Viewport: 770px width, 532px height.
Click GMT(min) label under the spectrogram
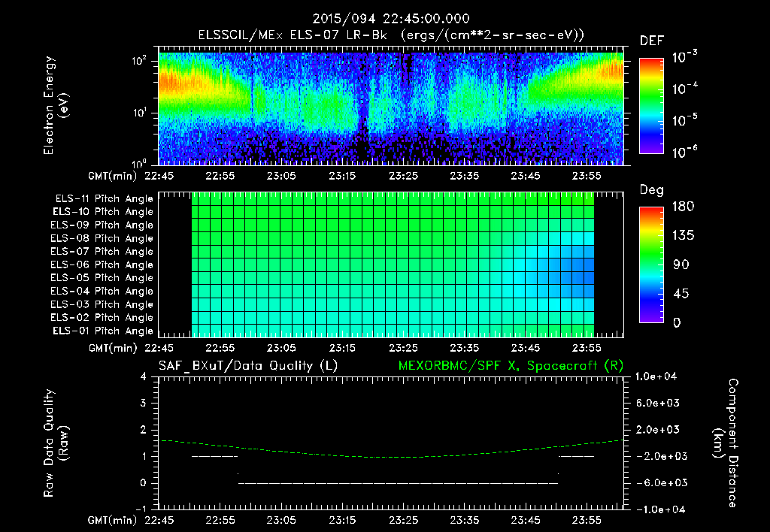coord(113,176)
